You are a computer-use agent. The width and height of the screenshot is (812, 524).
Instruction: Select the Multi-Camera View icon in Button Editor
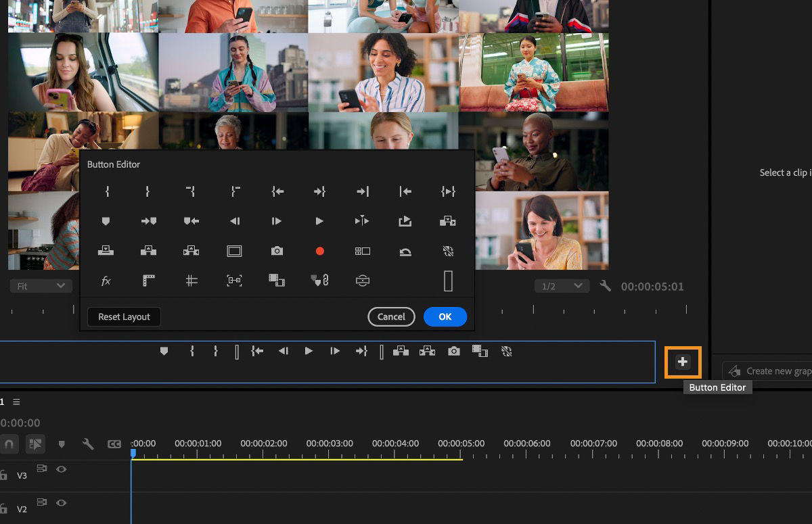(362, 251)
